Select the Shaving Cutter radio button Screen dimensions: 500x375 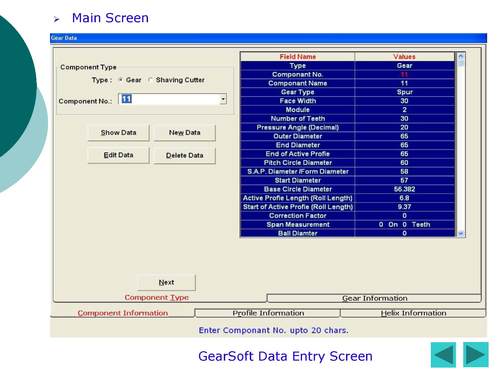coord(150,80)
